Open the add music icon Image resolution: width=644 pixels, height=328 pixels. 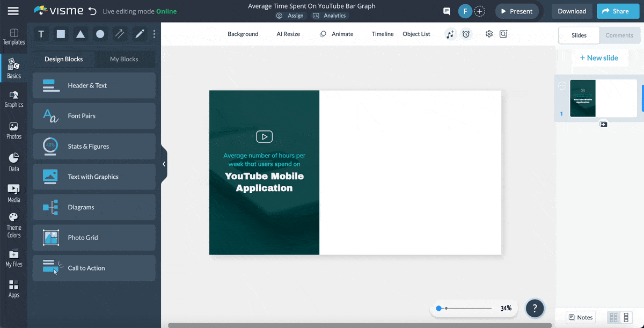(x=450, y=34)
